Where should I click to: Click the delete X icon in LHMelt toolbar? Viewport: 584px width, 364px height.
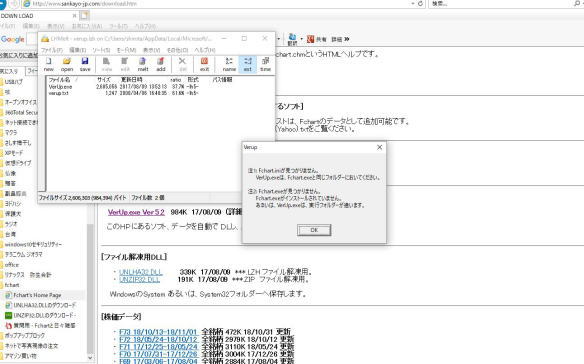click(182, 64)
